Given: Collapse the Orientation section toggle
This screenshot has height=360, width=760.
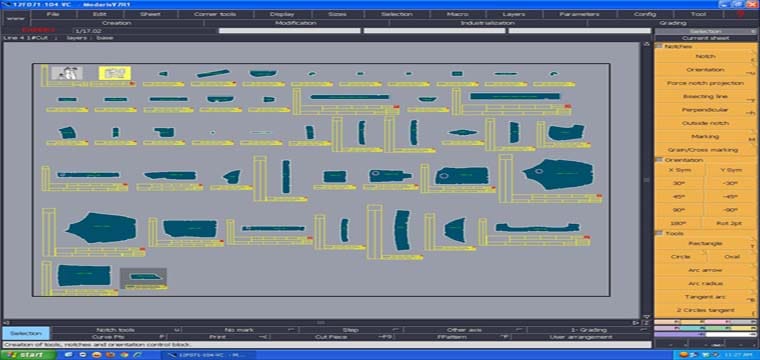Looking at the screenshot, I should click(x=659, y=160).
